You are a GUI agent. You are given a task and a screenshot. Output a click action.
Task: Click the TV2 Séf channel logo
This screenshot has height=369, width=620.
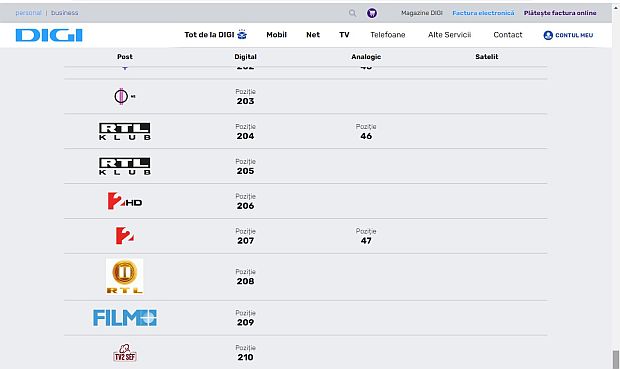tap(125, 352)
